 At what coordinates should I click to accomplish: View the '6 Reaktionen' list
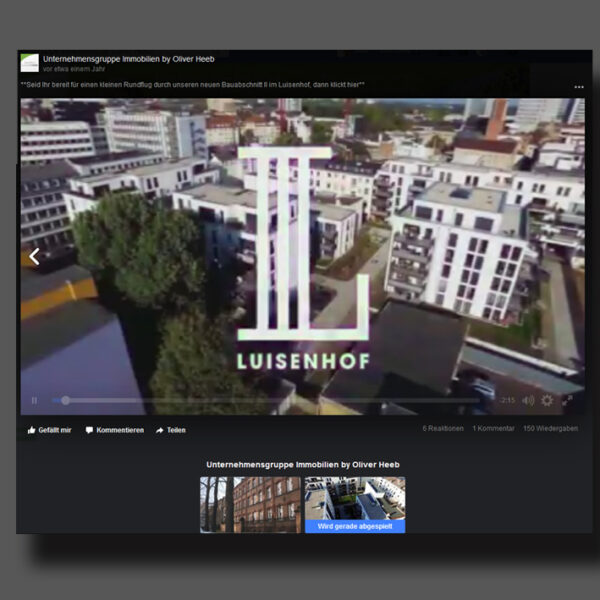pyautogui.click(x=443, y=428)
